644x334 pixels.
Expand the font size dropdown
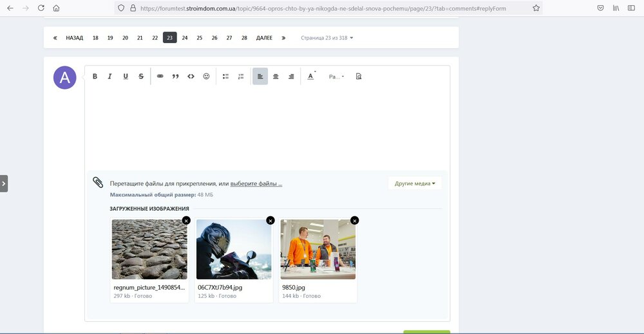pyautogui.click(x=336, y=77)
